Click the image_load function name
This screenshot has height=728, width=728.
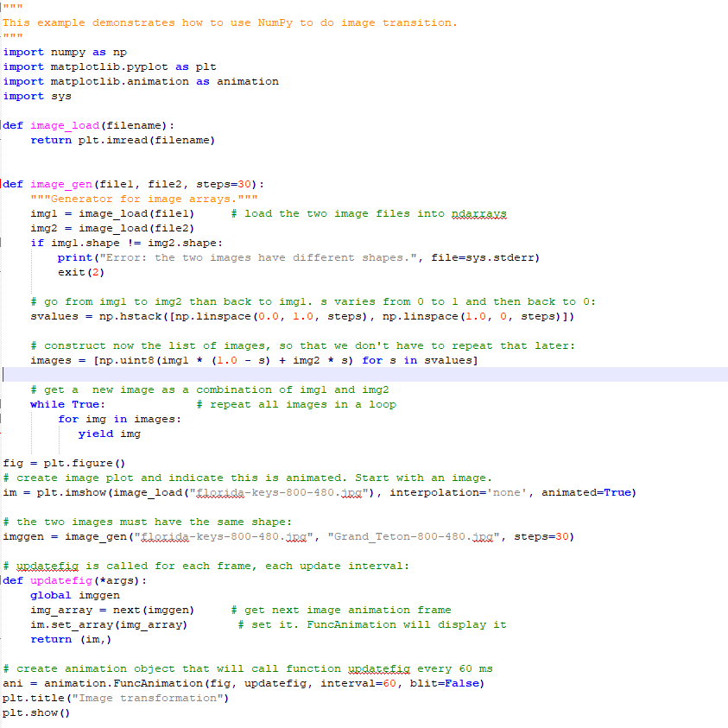[x=63, y=124]
